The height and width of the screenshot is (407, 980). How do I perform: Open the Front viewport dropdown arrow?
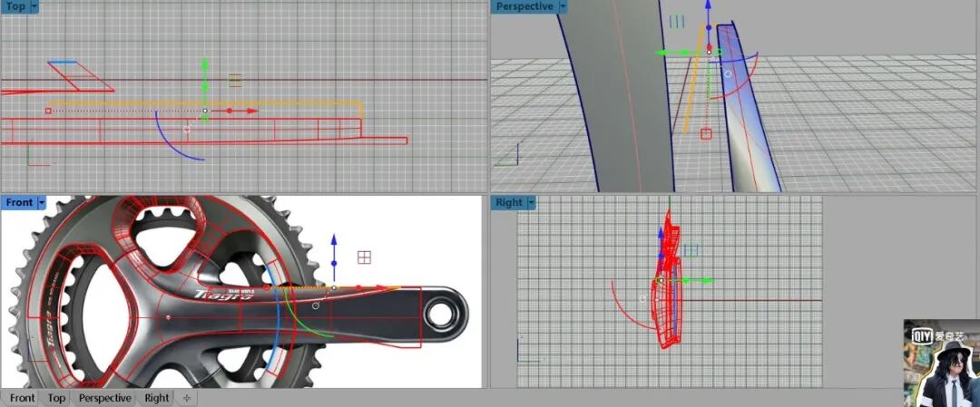coord(42,202)
